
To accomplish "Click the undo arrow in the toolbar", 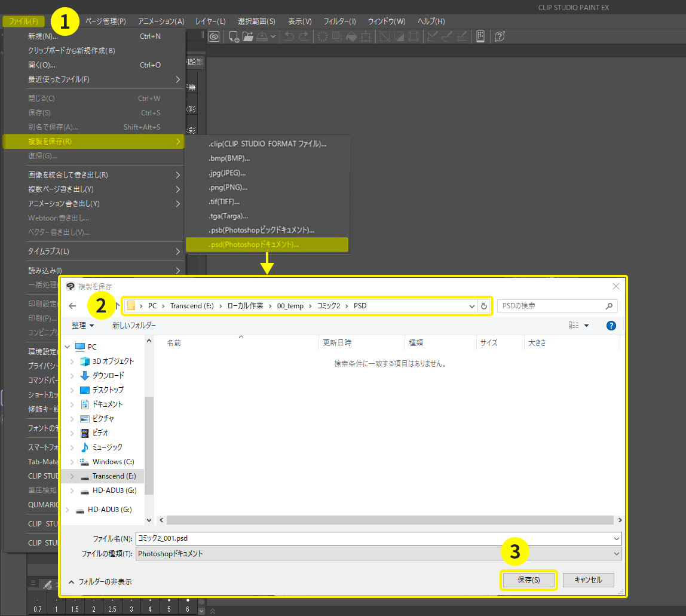I will point(289,37).
